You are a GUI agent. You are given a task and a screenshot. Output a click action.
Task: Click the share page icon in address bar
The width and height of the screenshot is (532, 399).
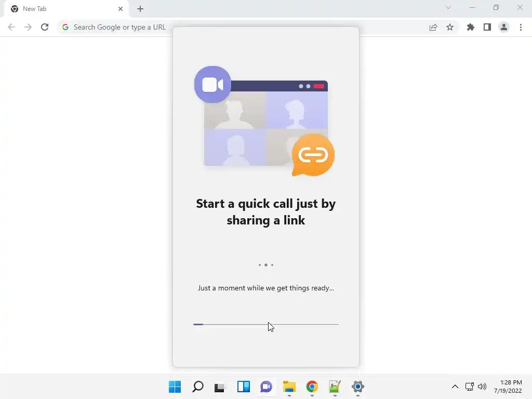point(433,27)
